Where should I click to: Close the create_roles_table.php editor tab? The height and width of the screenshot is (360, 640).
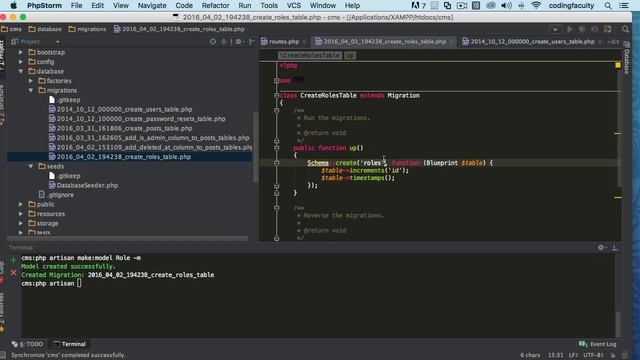[x=451, y=42]
